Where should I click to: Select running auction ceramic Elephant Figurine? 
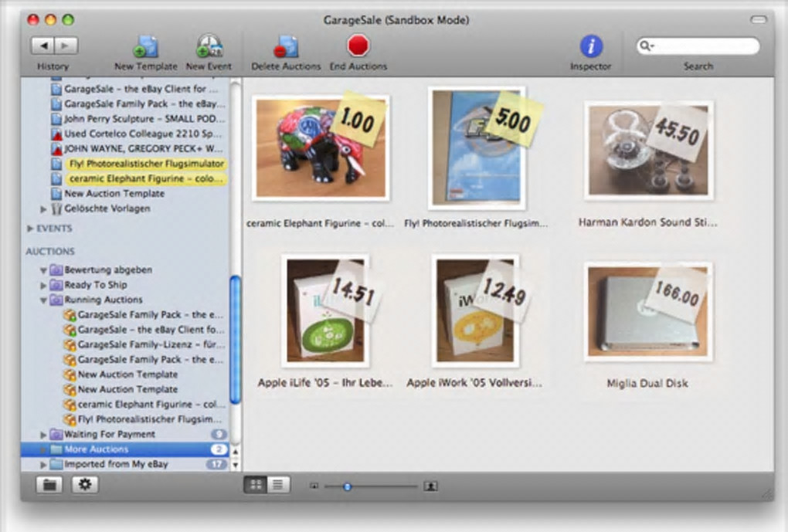click(x=124, y=405)
